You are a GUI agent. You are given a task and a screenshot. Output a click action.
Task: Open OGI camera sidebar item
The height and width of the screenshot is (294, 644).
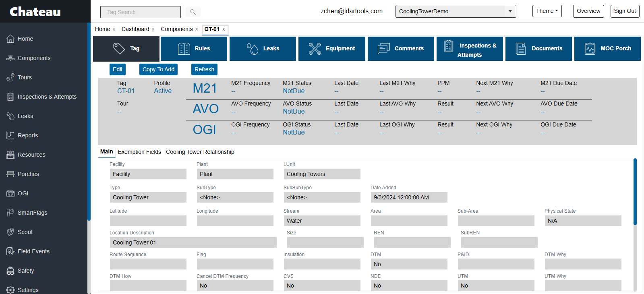23,193
